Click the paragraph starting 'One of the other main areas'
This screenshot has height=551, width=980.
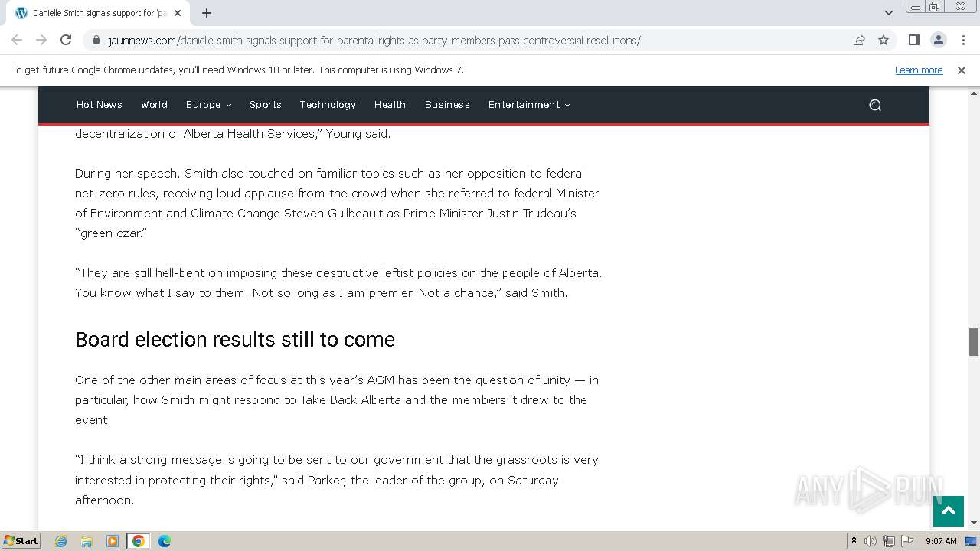tap(337, 399)
